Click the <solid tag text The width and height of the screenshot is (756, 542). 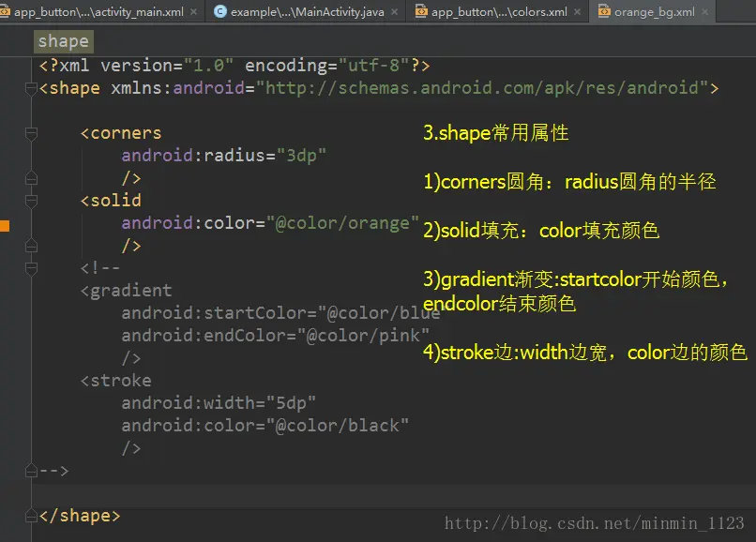click(111, 201)
